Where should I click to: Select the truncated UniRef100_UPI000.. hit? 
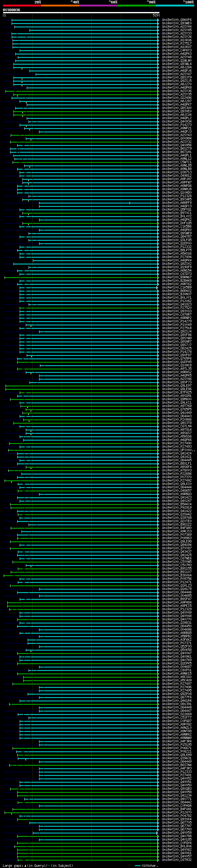179,450
